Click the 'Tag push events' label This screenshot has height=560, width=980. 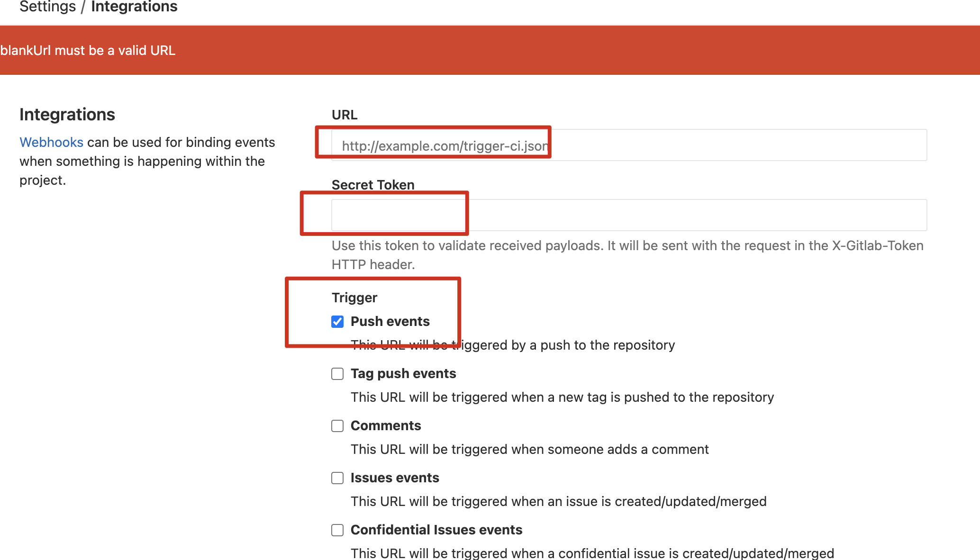403,373
